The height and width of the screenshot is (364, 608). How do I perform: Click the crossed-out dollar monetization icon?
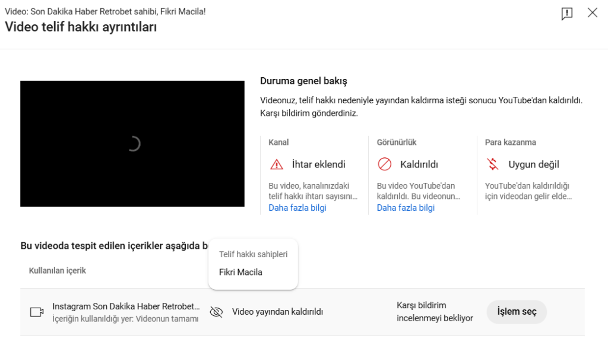pyautogui.click(x=493, y=164)
